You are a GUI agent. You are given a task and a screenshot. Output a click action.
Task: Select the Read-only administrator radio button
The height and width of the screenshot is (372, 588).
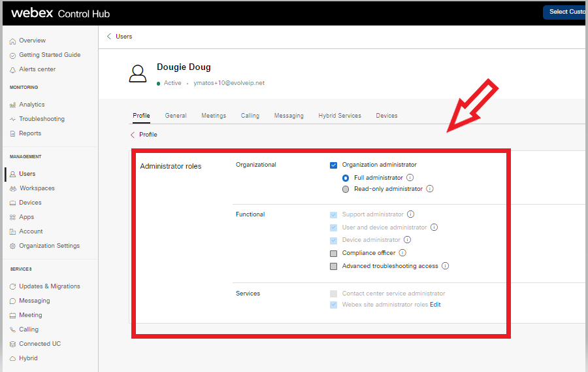click(346, 190)
